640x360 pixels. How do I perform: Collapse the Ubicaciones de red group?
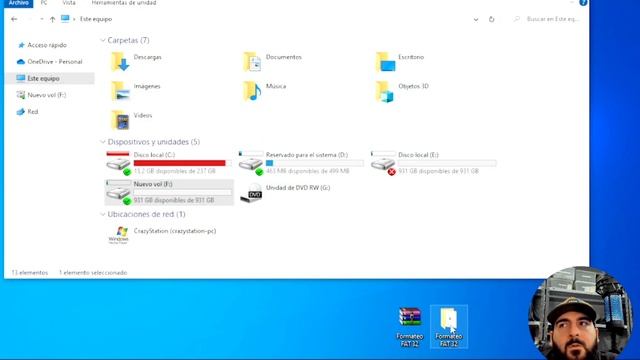[x=103, y=214]
